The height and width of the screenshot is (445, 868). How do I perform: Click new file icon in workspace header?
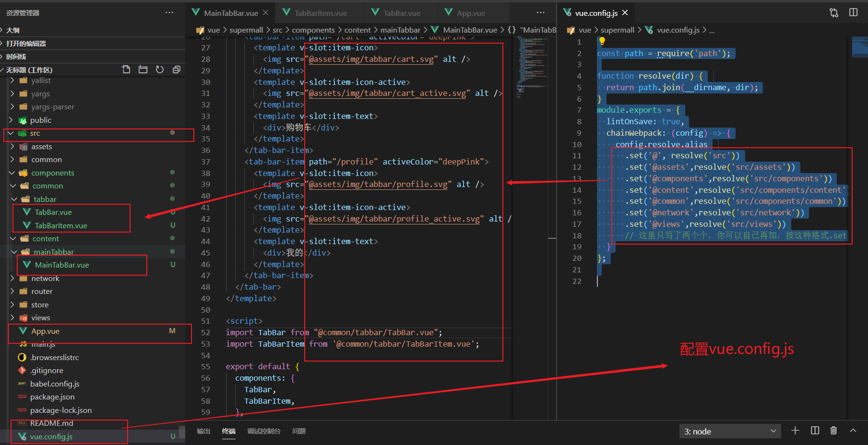coord(126,70)
